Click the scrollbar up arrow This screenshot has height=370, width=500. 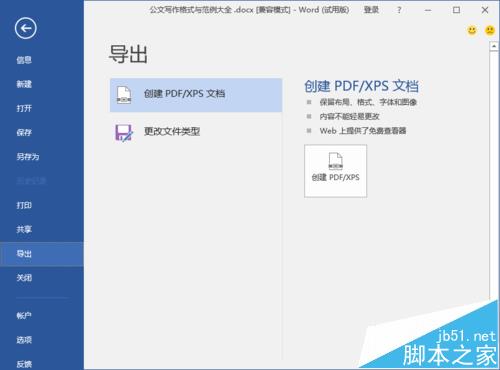494,47
